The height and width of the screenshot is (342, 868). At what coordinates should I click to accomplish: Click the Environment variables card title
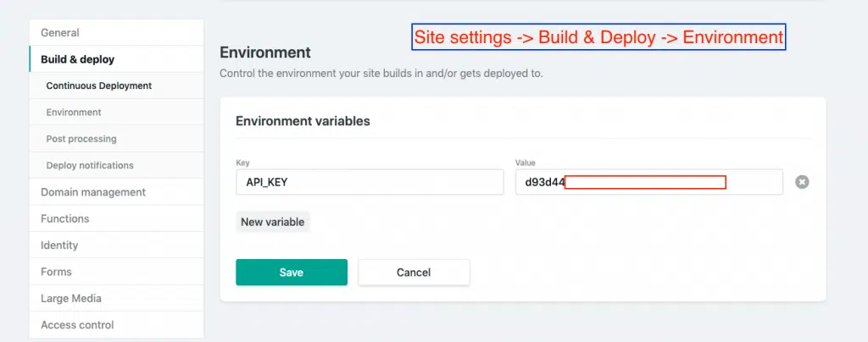point(303,121)
